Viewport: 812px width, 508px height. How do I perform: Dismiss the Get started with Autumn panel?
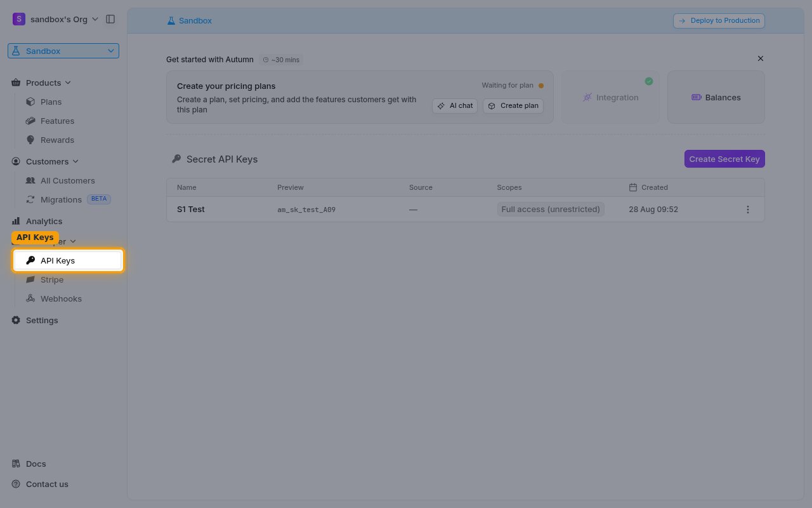tap(761, 58)
